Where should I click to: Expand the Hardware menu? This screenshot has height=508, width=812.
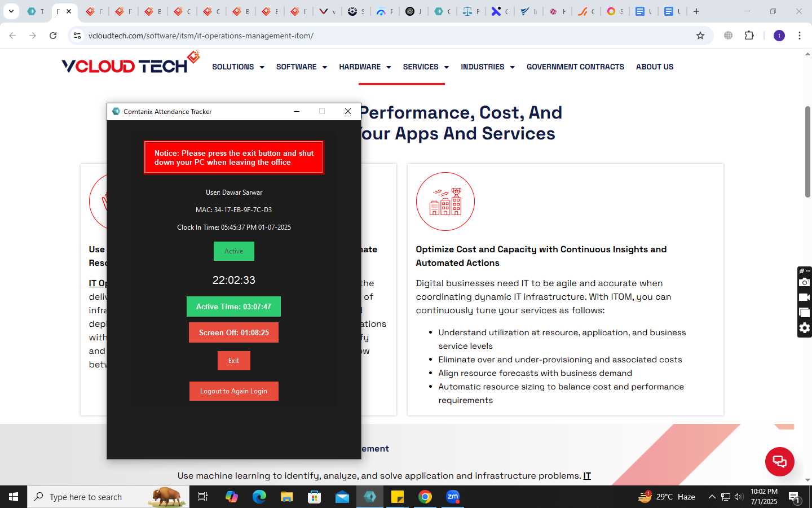click(x=365, y=67)
